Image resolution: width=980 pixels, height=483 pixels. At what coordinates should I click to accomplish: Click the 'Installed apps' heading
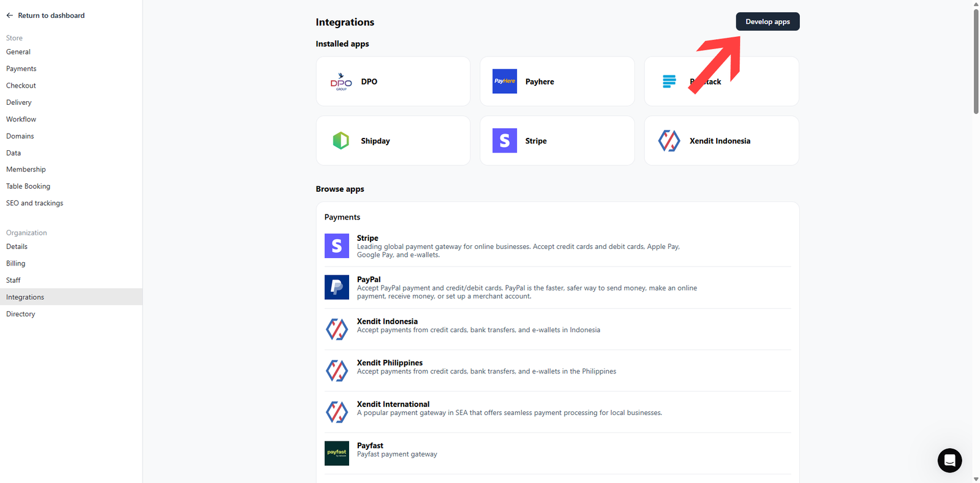[342, 44]
